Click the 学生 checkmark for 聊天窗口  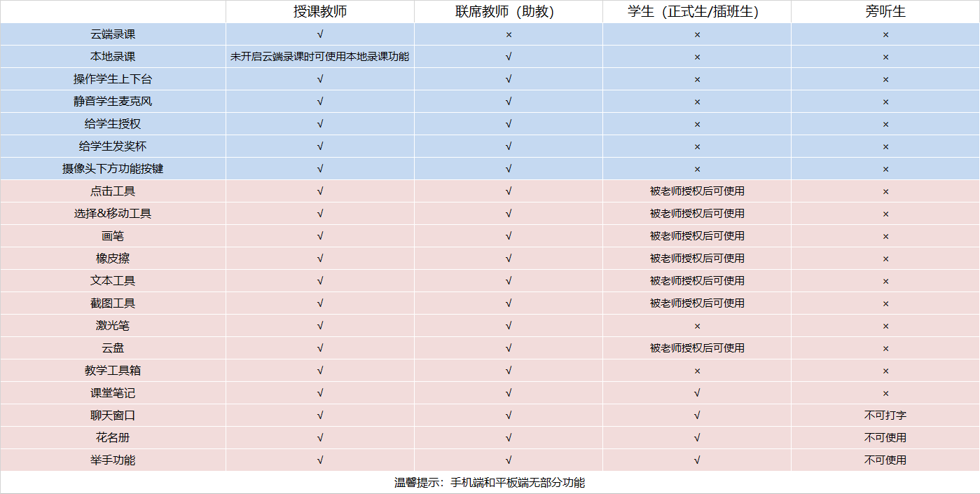click(x=697, y=416)
